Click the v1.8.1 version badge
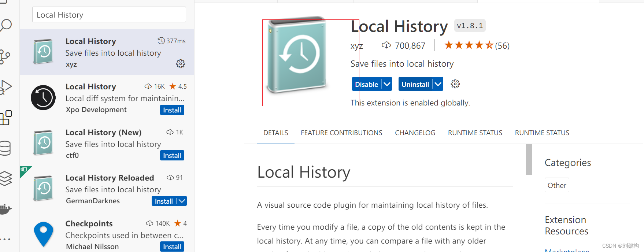 [470, 26]
